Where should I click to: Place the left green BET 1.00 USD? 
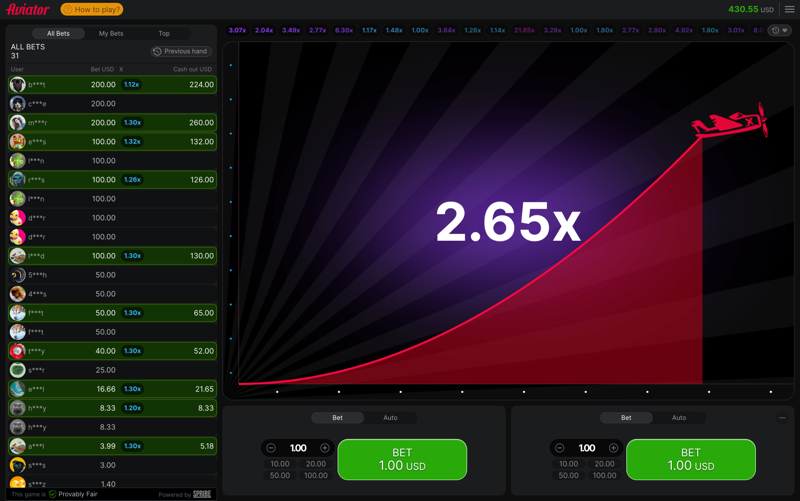pos(402,460)
